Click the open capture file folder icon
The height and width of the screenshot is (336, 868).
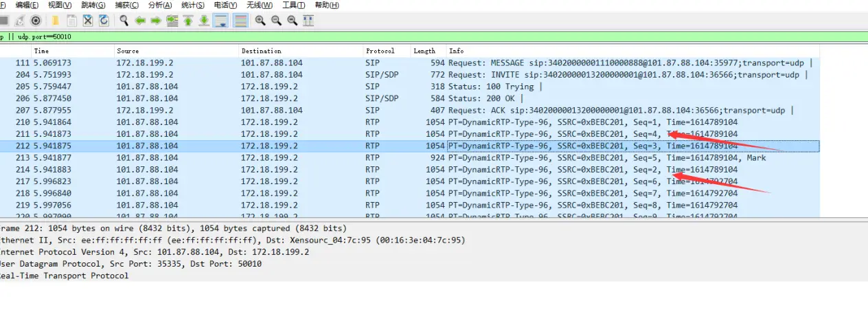(55, 21)
